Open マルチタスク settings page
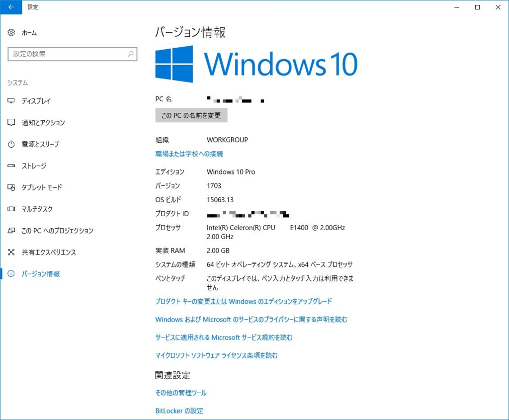This screenshot has height=420, width=509. tap(37, 209)
